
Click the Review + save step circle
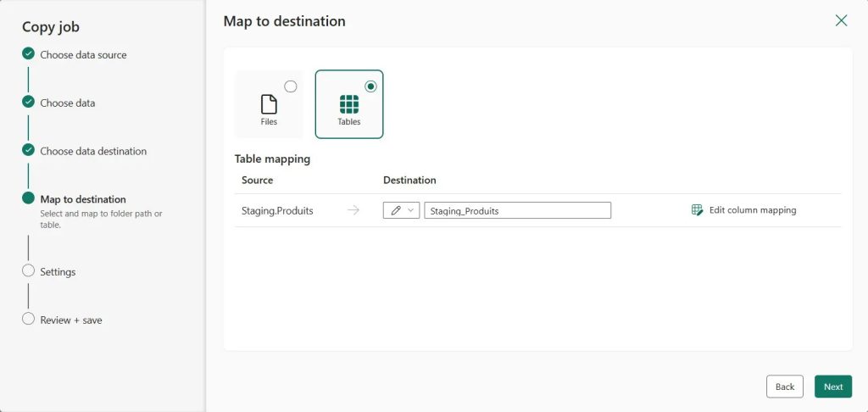click(x=28, y=319)
